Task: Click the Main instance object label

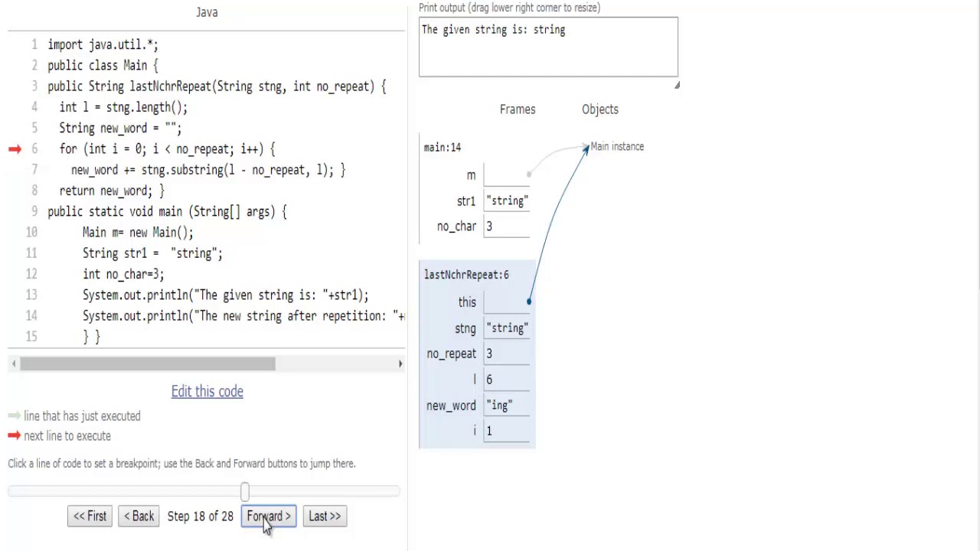Action: point(617,147)
